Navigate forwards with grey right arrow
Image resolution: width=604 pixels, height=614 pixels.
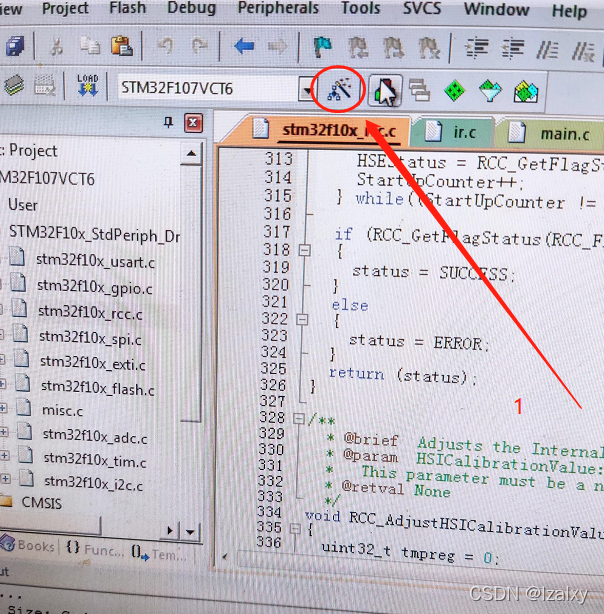(278, 47)
